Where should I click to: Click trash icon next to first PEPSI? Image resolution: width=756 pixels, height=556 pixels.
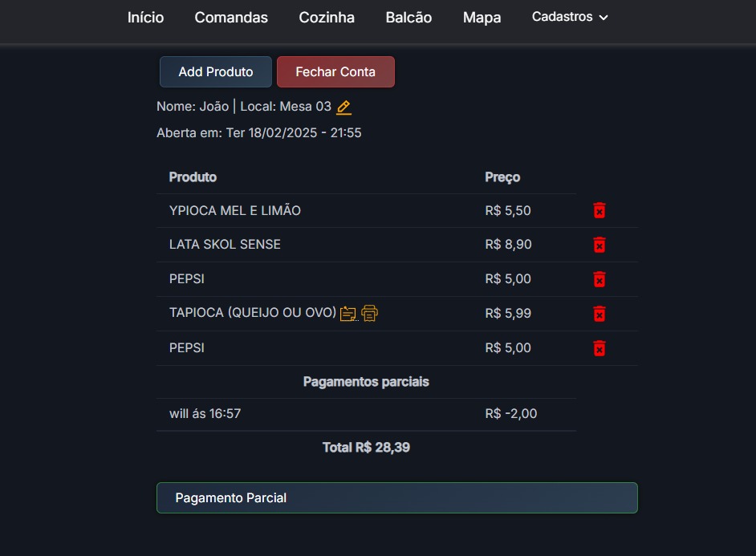point(600,278)
